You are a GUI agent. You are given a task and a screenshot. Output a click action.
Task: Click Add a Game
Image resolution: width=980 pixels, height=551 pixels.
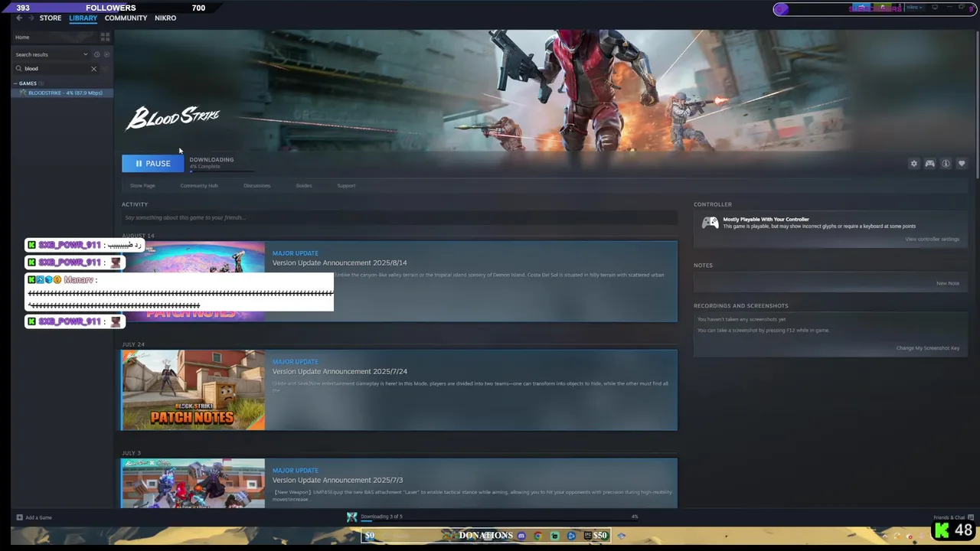click(34, 517)
